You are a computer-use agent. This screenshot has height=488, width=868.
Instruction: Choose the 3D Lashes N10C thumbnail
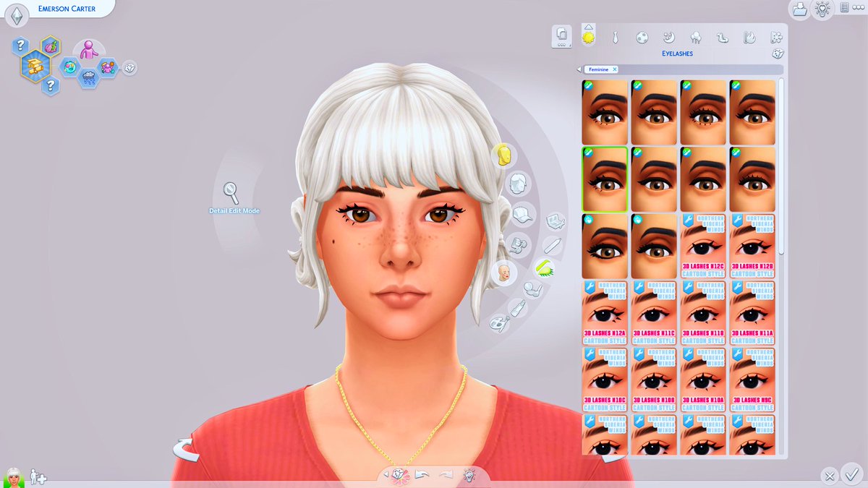tap(605, 380)
